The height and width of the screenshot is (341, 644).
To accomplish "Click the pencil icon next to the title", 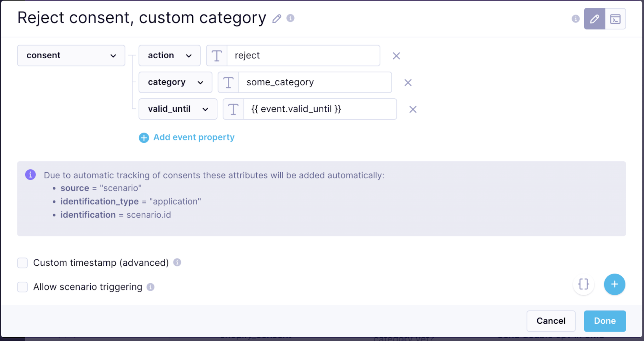I will (277, 19).
